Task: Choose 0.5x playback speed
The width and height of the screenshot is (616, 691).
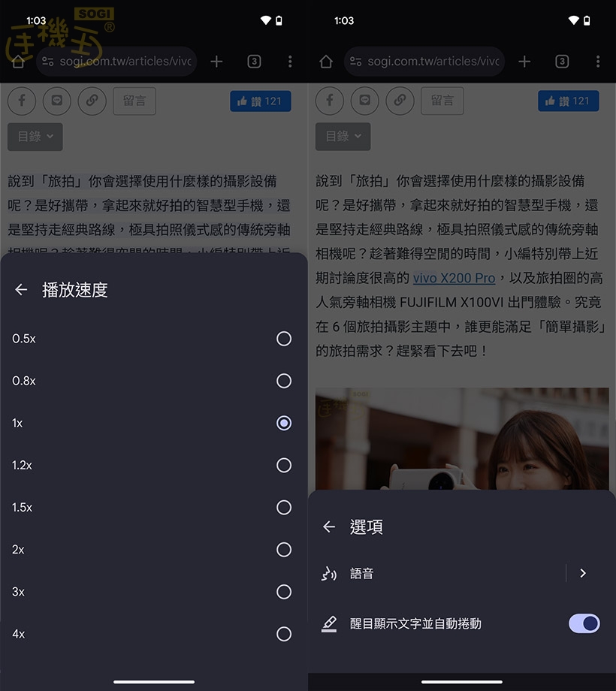Action: tap(283, 338)
